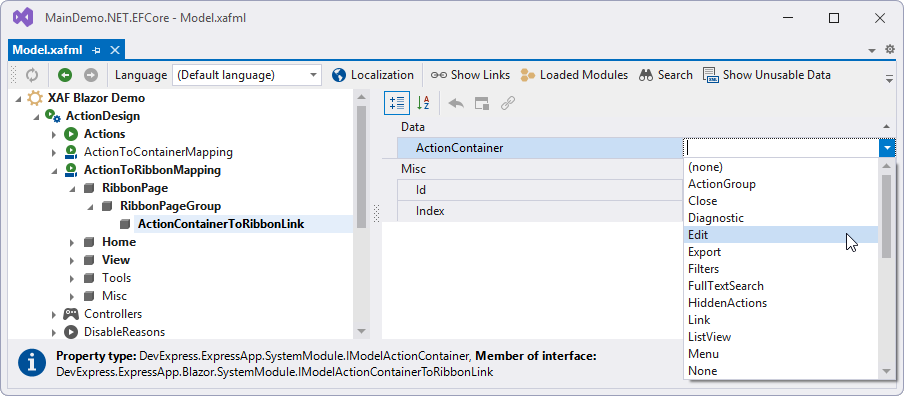The height and width of the screenshot is (396, 904).
Task: Choose Menu from the dropdown list
Action: [x=781, y=354]
